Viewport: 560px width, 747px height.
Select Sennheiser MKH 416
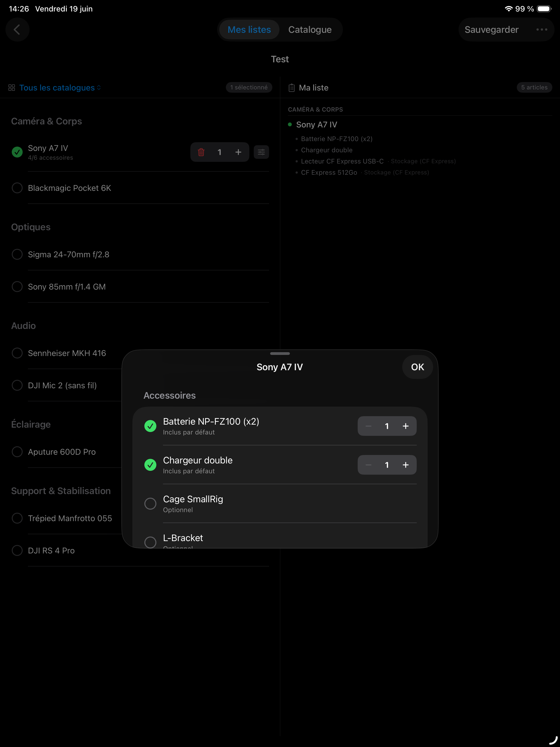click(x=17, y=353)
